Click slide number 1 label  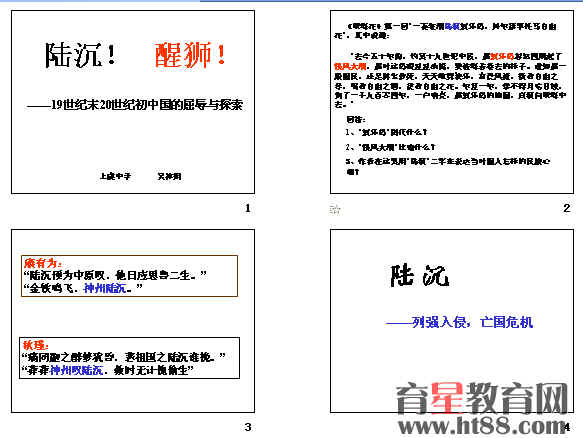coord(248,208)
